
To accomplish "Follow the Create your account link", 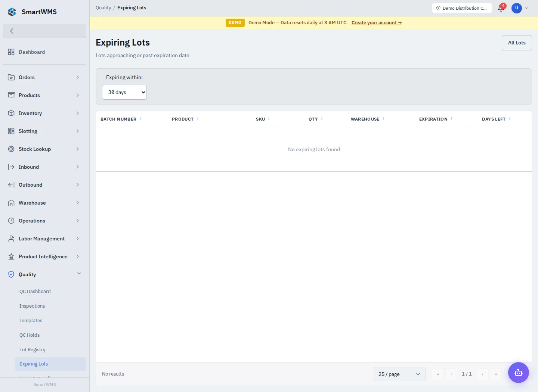I will tap(377, 23).
